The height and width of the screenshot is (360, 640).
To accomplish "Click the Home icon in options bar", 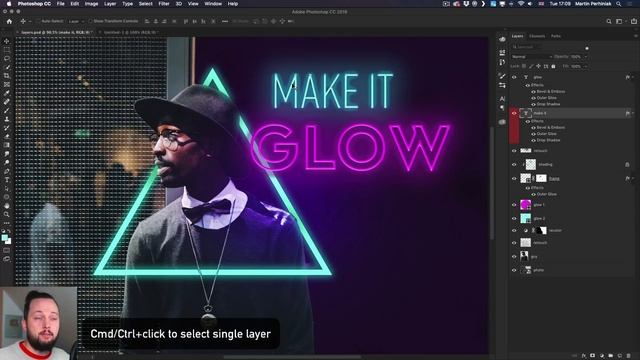I will point(9,21).
